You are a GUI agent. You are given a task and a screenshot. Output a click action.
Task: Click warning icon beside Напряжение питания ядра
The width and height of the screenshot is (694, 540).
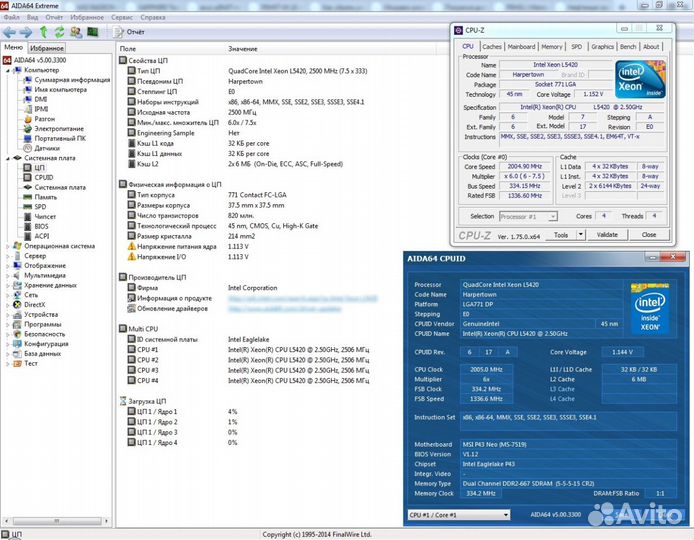coord(131,246)
